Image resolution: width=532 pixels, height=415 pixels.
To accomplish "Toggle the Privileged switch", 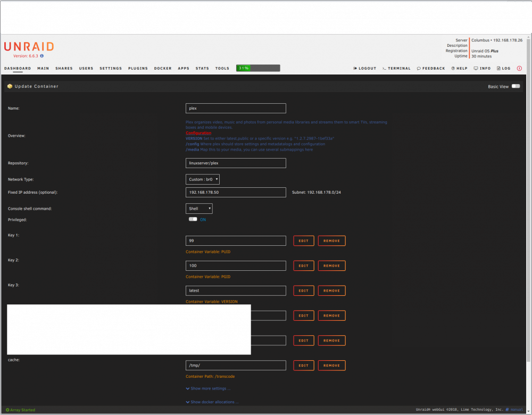I will pyautogui.click(x=193, y=219).
